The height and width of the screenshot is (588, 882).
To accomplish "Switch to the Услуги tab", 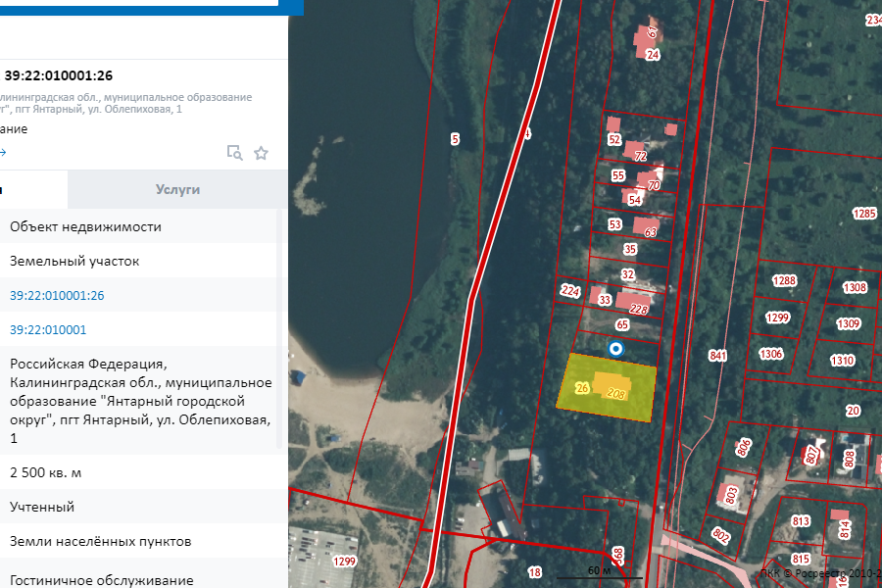I will click(x=177, y=189).
